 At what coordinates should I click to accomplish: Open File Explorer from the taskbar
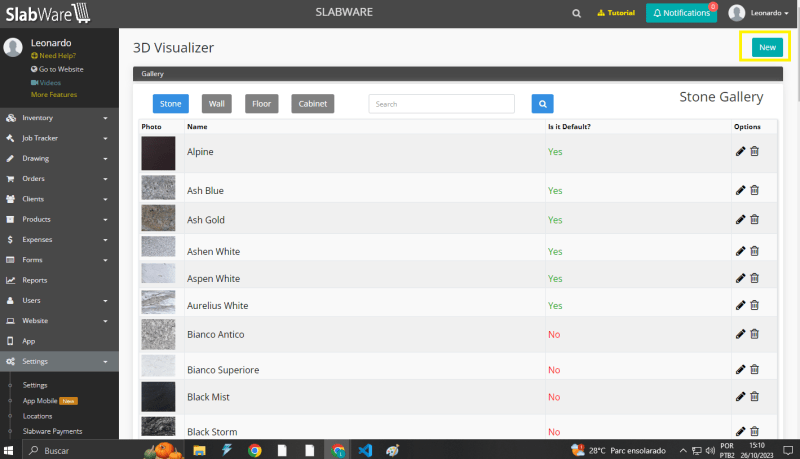(x=199, y=450)
